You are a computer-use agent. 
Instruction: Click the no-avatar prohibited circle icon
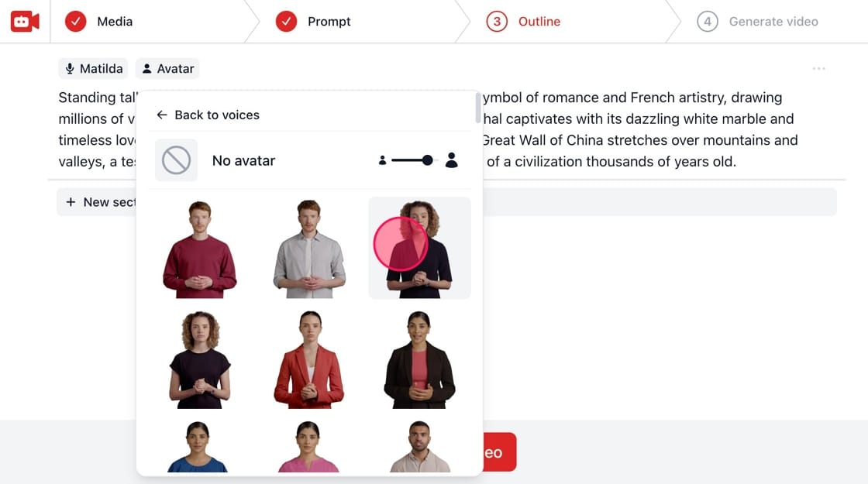tap(176, 160)
